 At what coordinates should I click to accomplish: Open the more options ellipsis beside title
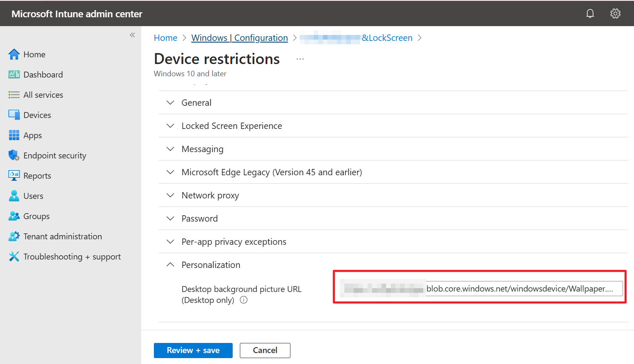(300, 59)
